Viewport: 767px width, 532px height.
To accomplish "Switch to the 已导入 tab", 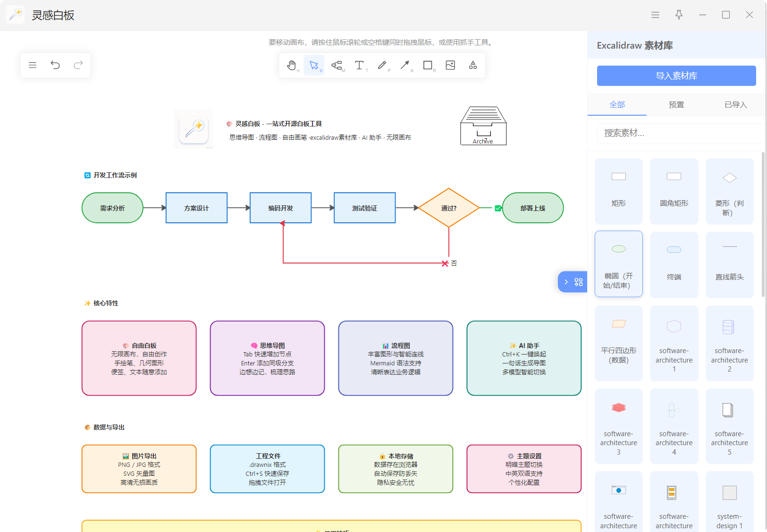I will (735, 105).
